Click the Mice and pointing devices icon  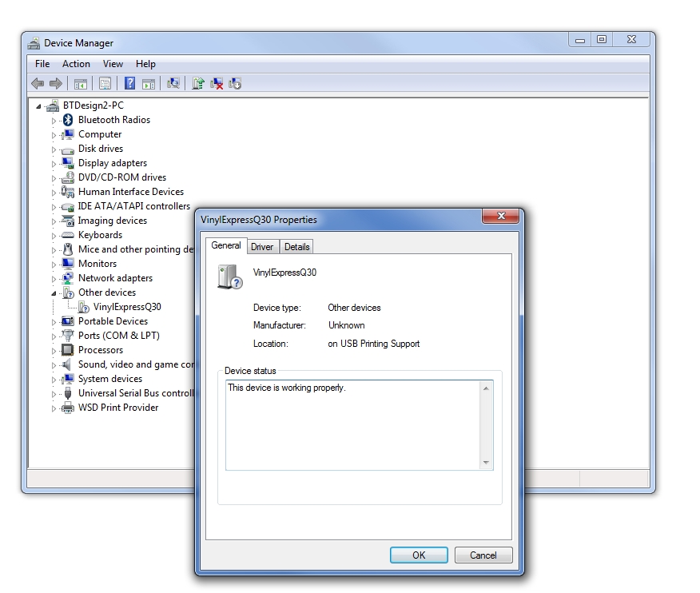coord(68,249)
